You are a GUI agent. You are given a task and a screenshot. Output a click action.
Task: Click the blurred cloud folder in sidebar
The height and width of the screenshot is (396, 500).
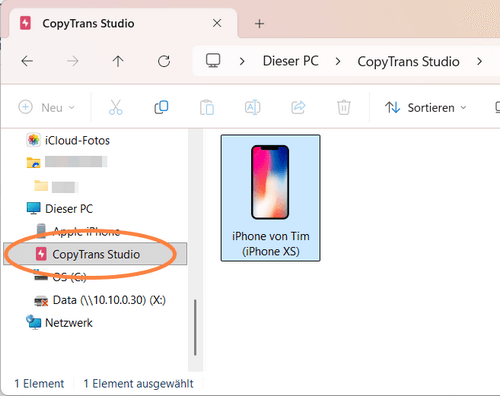point(67,162)
